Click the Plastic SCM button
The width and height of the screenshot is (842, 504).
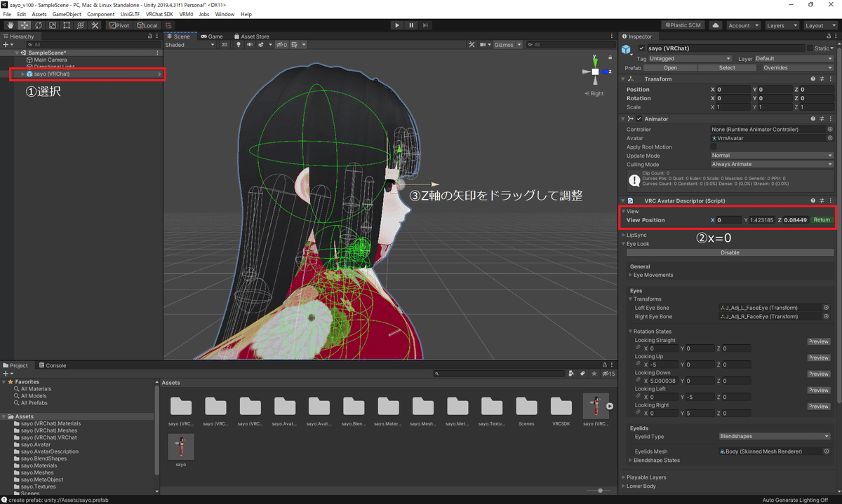tap(684, 25)
